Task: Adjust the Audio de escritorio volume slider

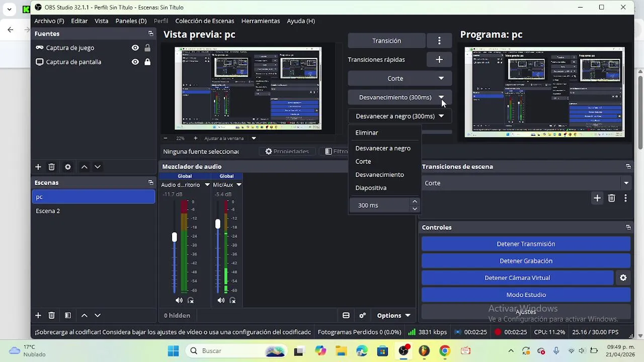Action: coord(174,237)
